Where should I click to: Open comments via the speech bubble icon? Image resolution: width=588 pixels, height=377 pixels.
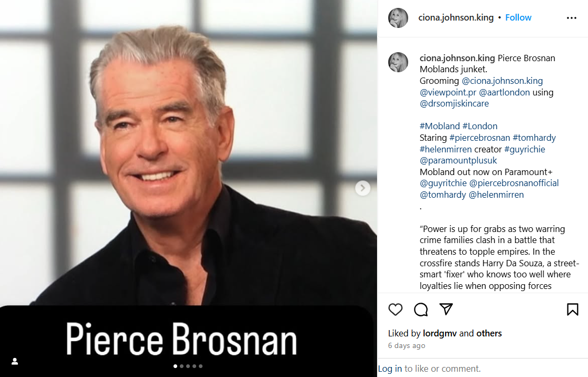point(421,310)
